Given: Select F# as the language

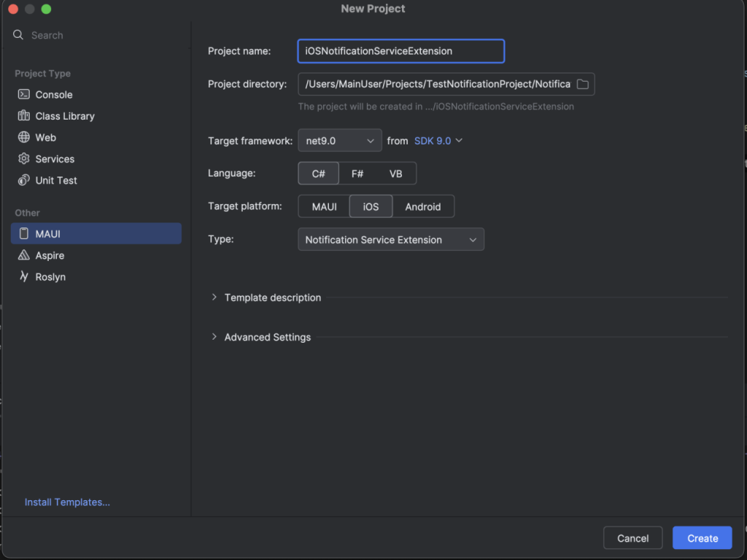Looking at the screenshot, I should coord(357,174).
